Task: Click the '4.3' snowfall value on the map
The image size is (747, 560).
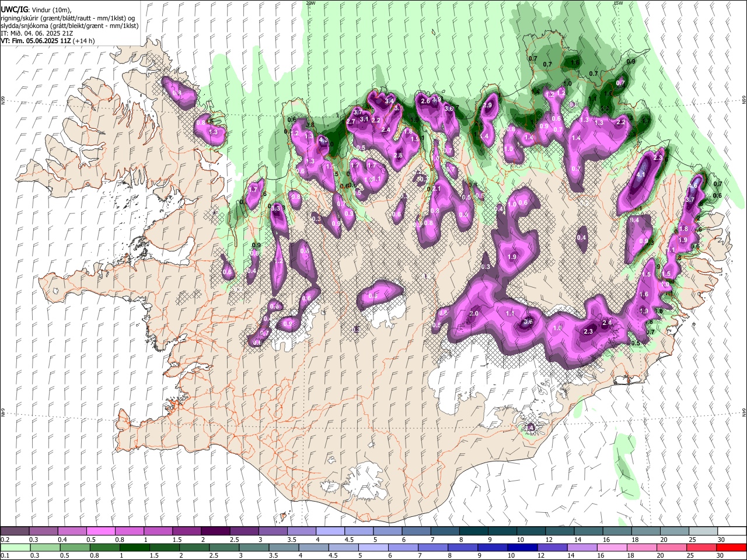Action: 323,141
